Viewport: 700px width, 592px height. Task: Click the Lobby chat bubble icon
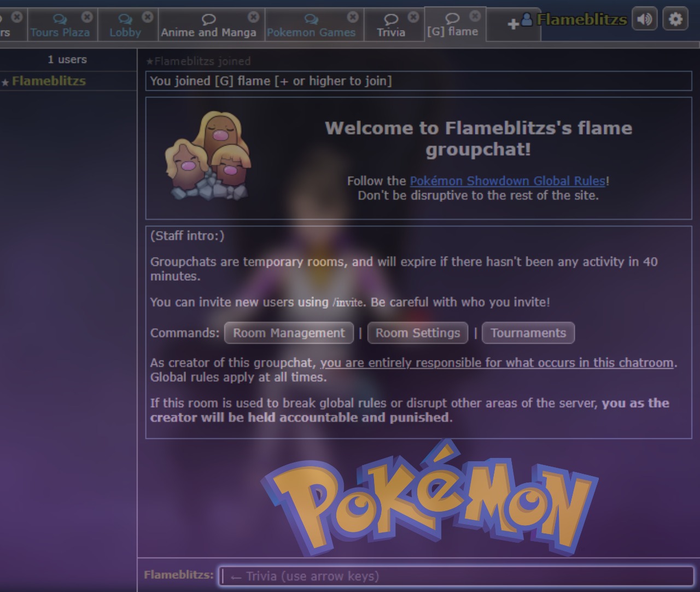(125, 19)
